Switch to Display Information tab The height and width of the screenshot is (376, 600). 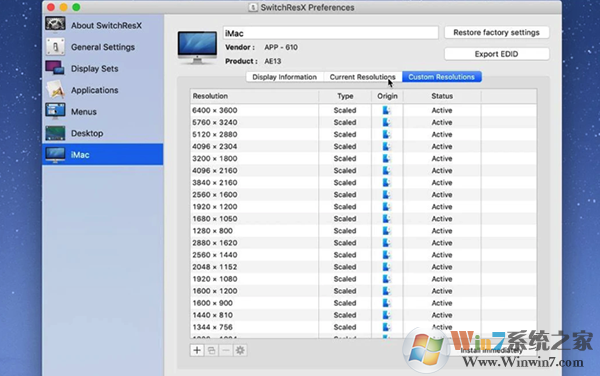click(x=285, y=77)
